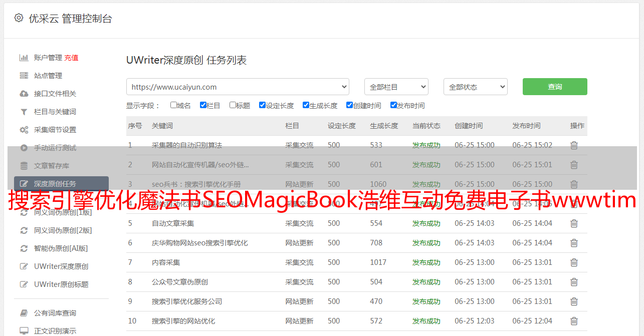Uncheck the 生成长度 display field

click(x=306, y=105)
